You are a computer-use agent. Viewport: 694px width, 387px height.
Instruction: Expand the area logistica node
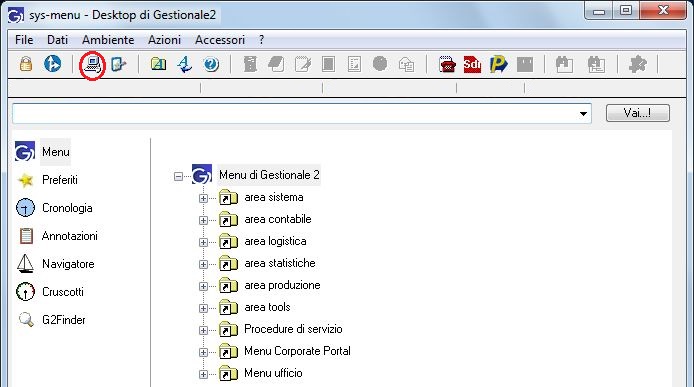203,242
